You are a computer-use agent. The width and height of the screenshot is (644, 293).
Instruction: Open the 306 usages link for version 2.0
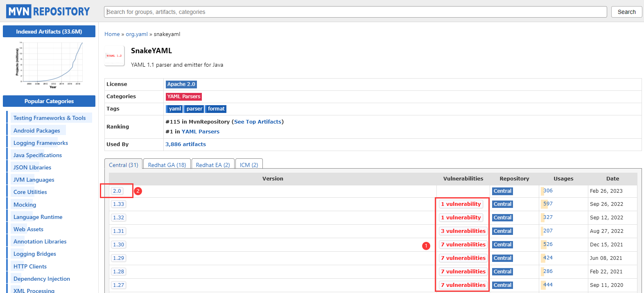pos(548,191)
